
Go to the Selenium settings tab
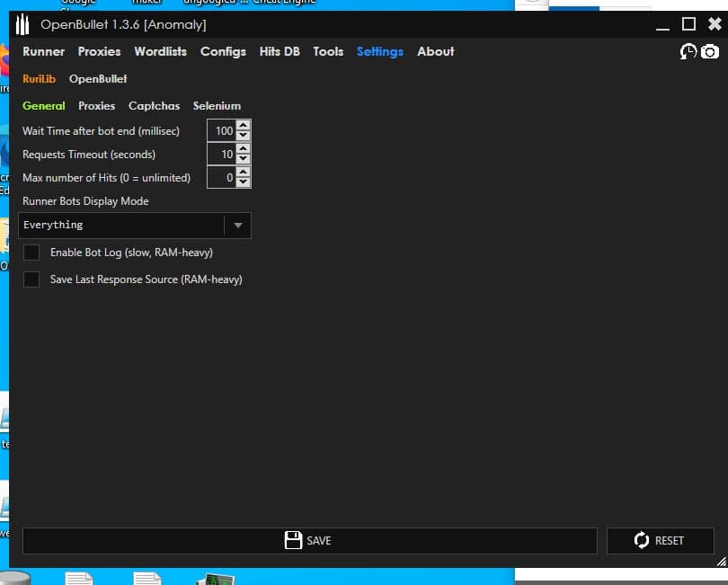(x=217, y=106)
